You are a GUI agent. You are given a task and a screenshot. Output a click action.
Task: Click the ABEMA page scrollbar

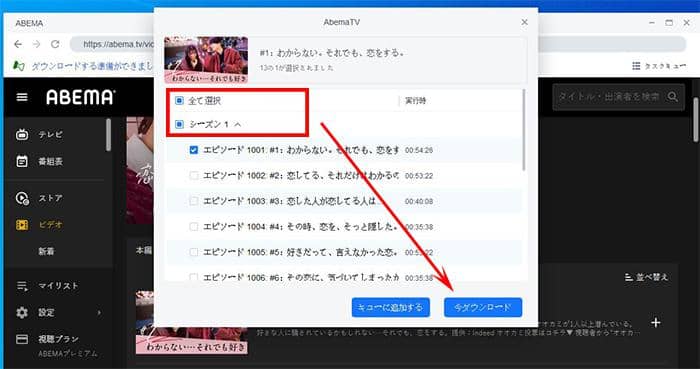[x=696, y=120]
